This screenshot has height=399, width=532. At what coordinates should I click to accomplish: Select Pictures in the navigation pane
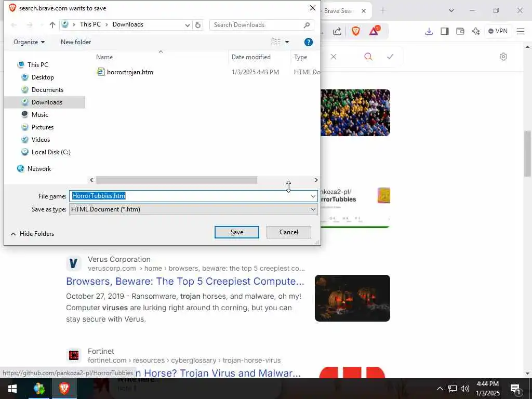point(43,127)
